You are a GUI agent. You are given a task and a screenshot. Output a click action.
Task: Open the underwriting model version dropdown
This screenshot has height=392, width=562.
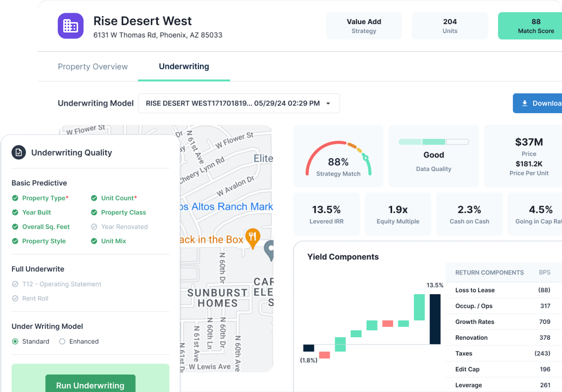pos(239,103)
